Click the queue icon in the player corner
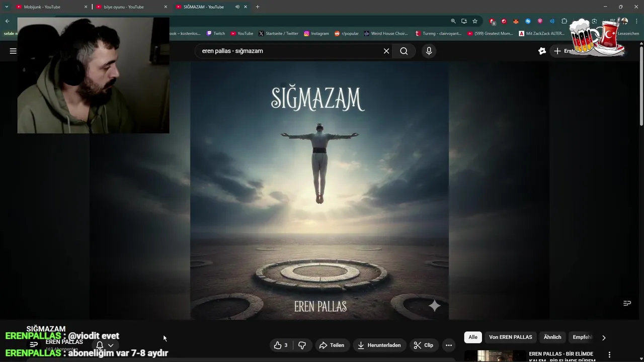 point(627,303)
